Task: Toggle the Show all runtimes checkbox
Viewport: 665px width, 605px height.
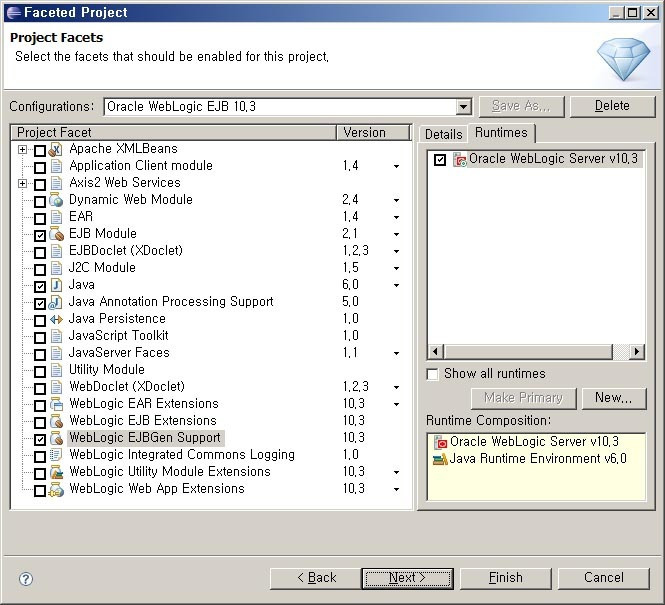Action: [432, 374]
